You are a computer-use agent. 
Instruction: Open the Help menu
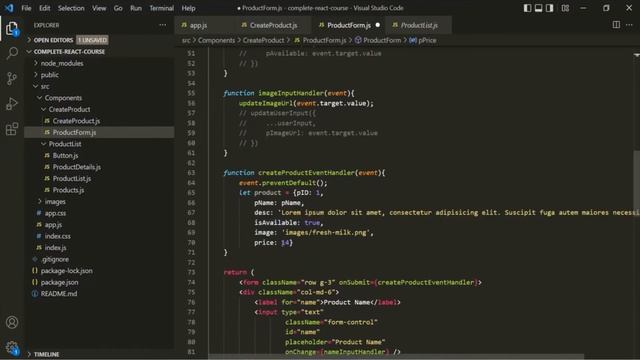188,8
